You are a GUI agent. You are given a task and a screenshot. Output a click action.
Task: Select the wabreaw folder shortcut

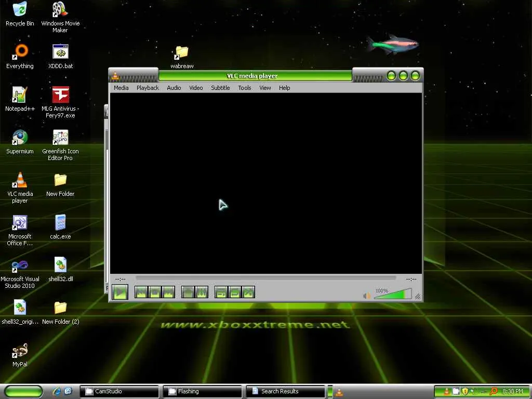(182, 57)
